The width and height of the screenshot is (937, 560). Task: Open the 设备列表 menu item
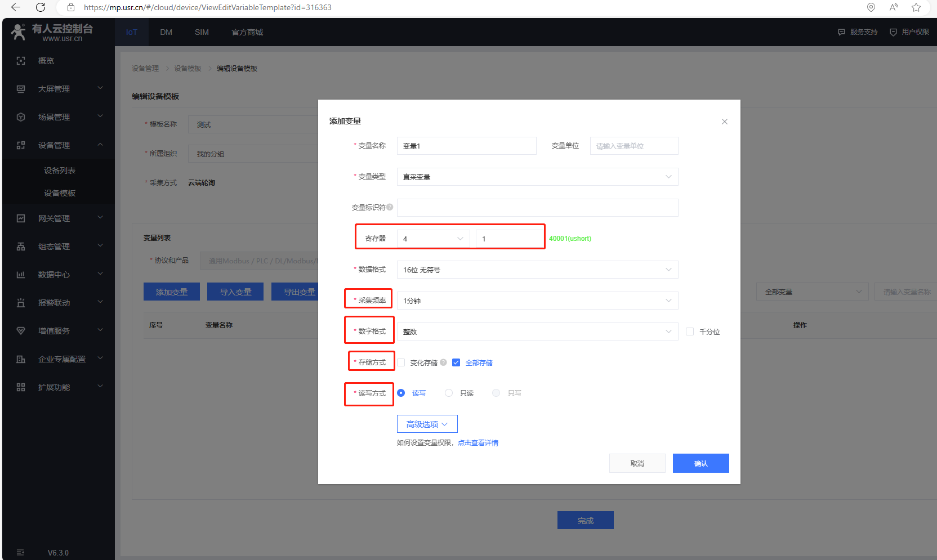click(60, 171)
